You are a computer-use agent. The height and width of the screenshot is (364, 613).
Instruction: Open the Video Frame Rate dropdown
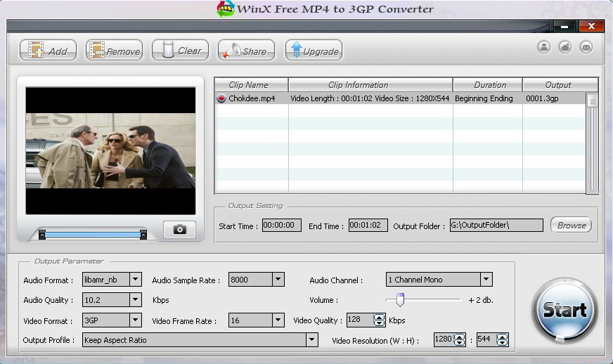[278, 320]
